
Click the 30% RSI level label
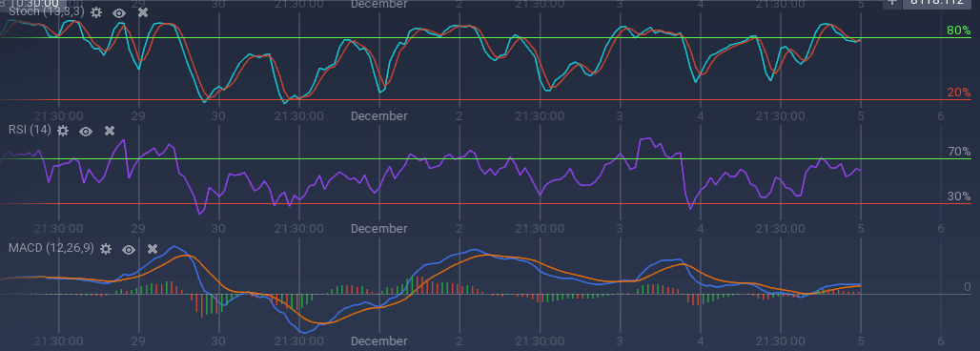coord(959,196)
